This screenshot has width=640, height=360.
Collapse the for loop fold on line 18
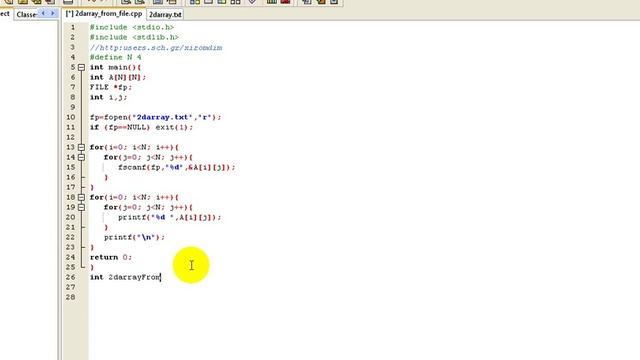tap(81, 197)
